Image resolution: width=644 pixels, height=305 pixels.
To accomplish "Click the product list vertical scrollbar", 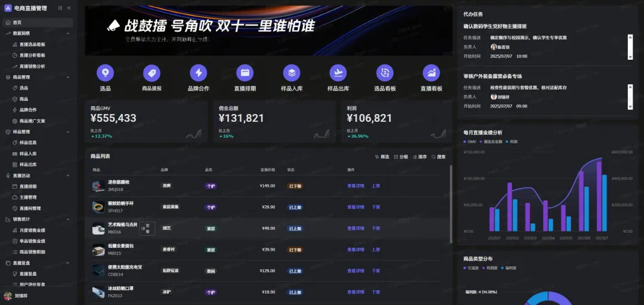I will click(451, 204).
